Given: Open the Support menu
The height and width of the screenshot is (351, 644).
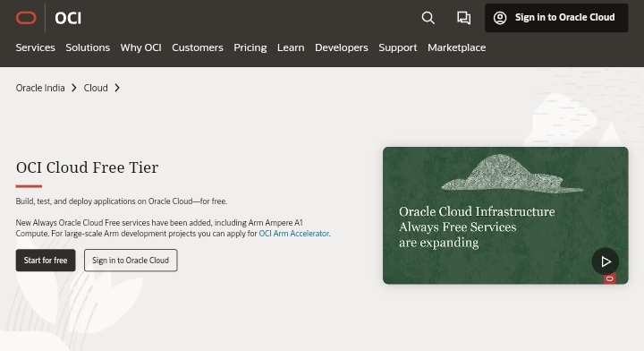Looking at the screenshot, I should point(397,47).
